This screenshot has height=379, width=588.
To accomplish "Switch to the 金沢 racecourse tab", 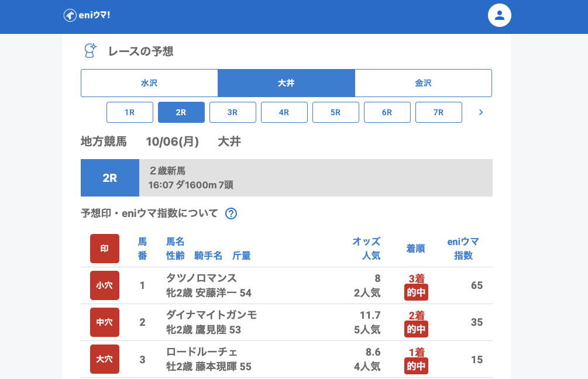I will click(x=423, y=83).
